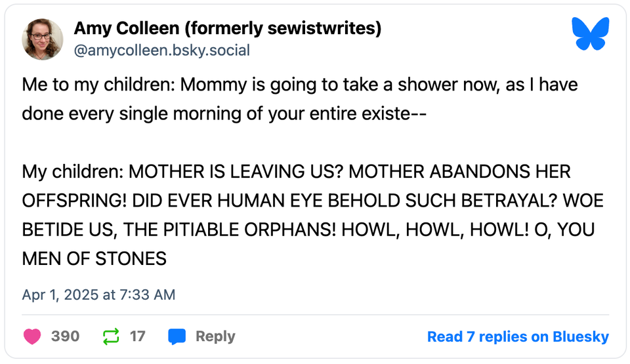
Task: Click the "Me to my children" paragraph
Action: pos(300,99)
